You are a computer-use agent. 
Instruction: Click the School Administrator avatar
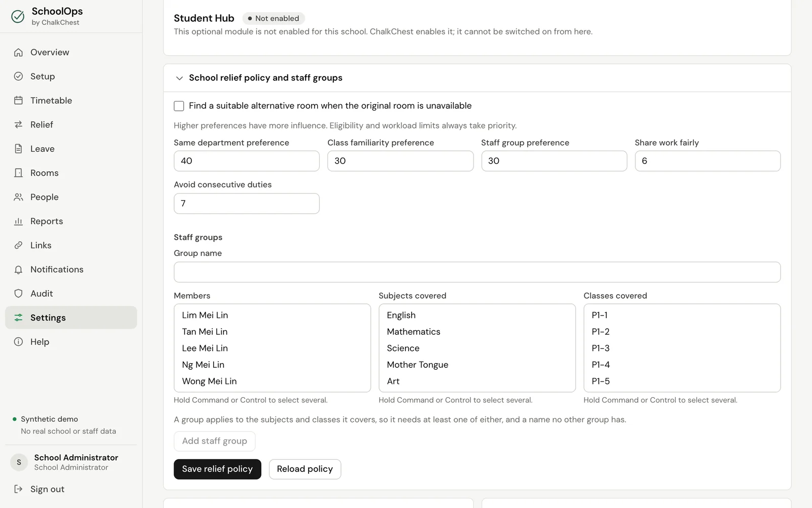19,462
